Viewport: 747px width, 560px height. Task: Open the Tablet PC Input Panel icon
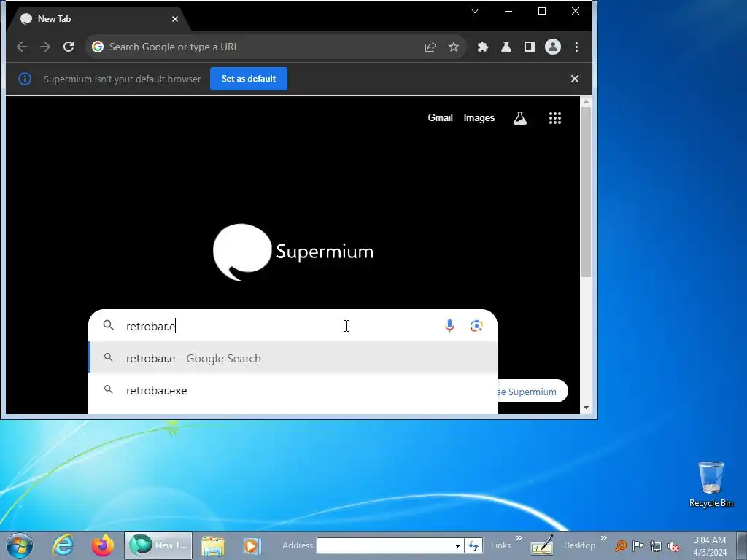click(542, 545)
